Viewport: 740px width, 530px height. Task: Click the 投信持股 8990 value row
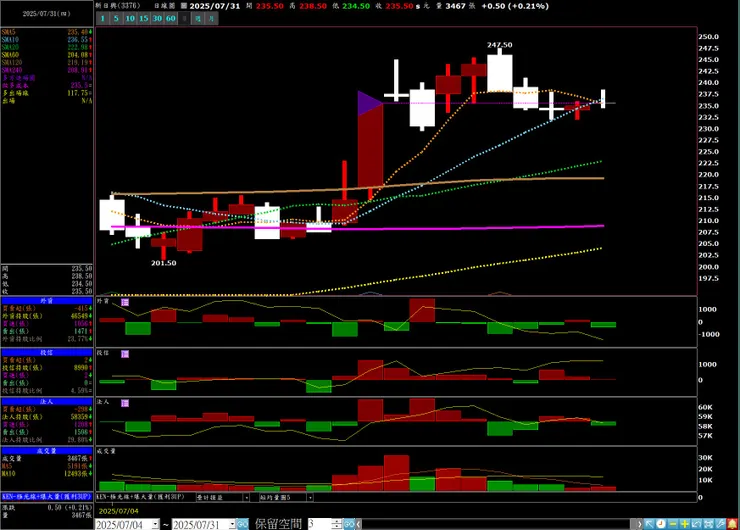pos(47,368)
